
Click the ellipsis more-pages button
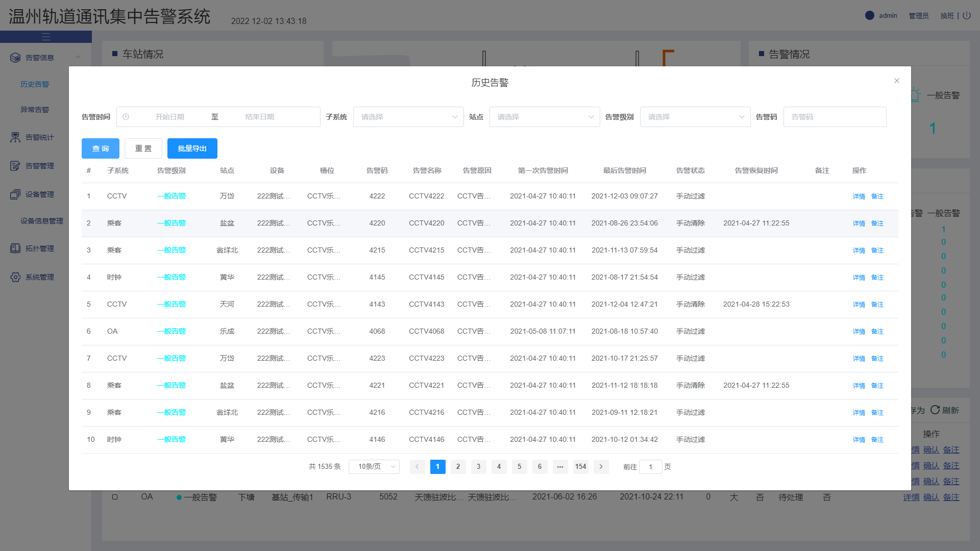(560, 467)
